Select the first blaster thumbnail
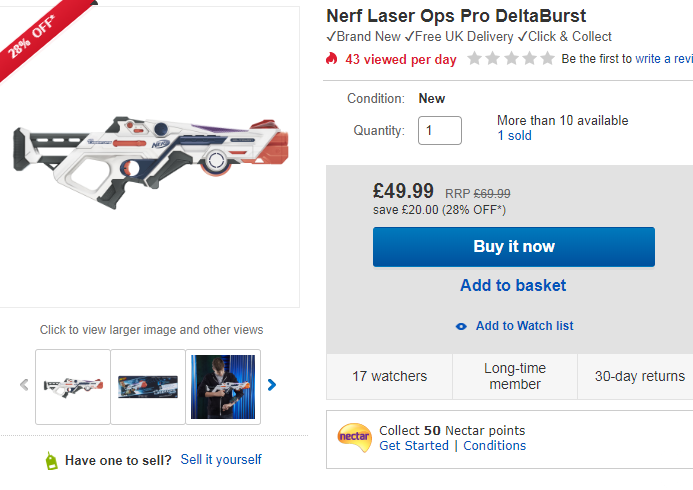 73,386
